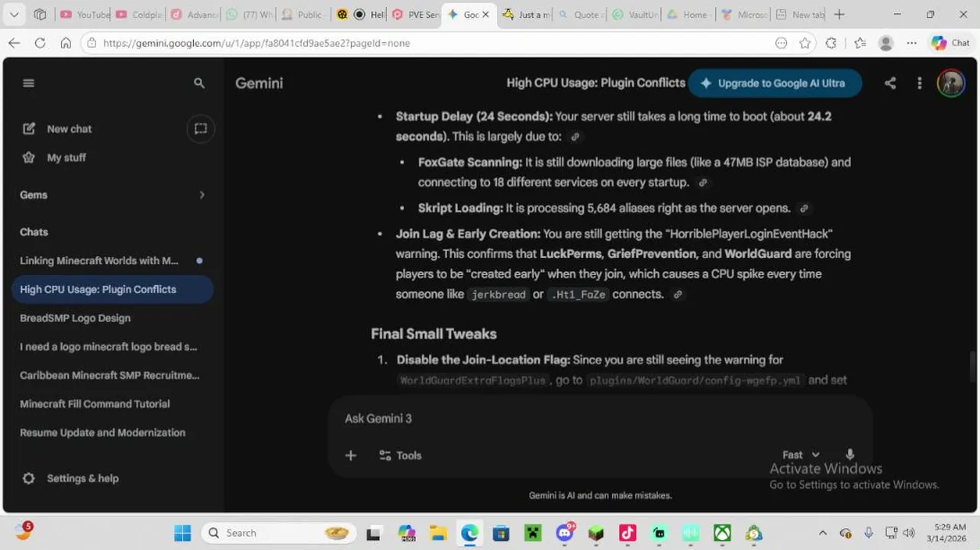Reload the page with refresh icon
The height and width of the screenshot is (550, 980).
click(40, 44)
